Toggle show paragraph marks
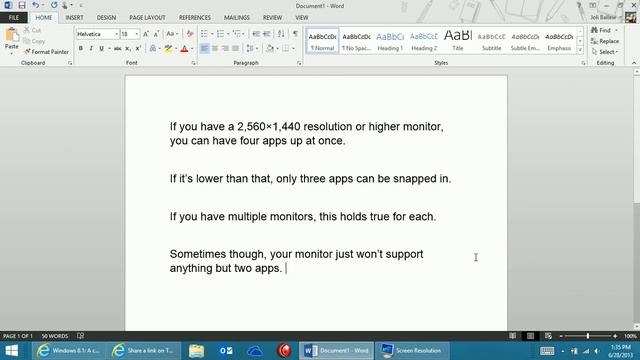The width and height of the screenshot is (640, 360). point(295,34)
